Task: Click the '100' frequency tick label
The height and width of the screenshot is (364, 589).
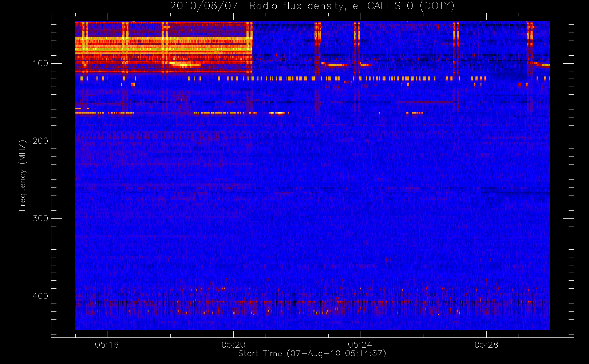Action: click(40, 63)
